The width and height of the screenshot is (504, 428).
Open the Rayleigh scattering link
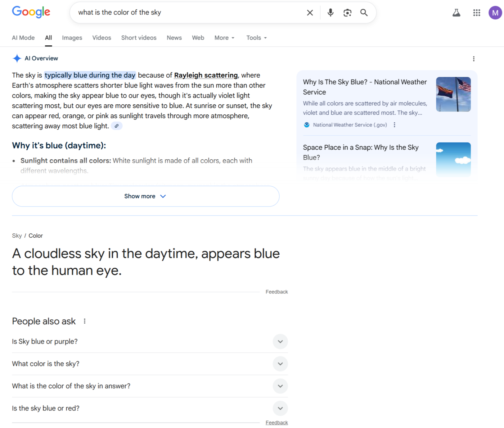click(x=206, y=75)
